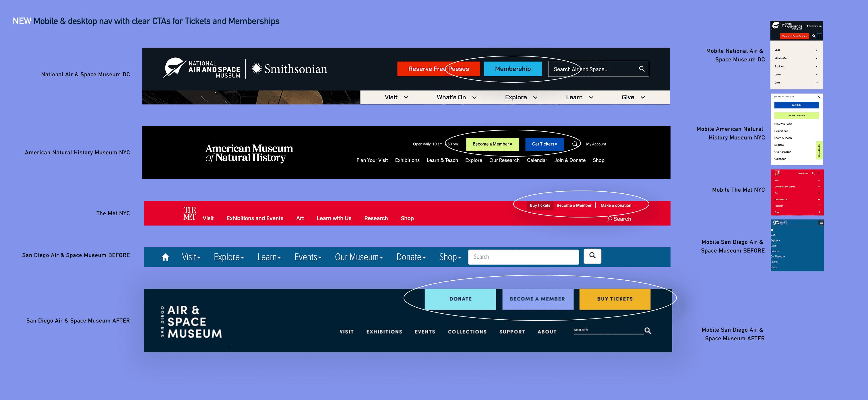Click the Search input in San Diego BEFORE nav
Image resolution: width=868 pixels, height=400 pixels.
pos(523,257)
